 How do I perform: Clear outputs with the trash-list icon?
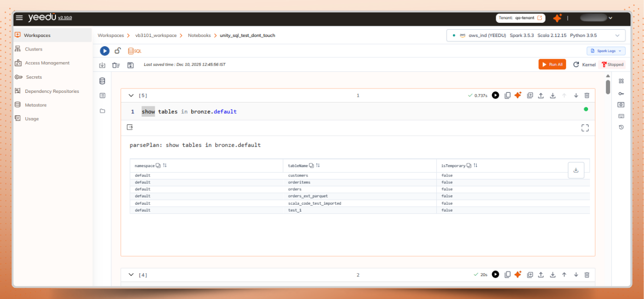tap(116, 64)
